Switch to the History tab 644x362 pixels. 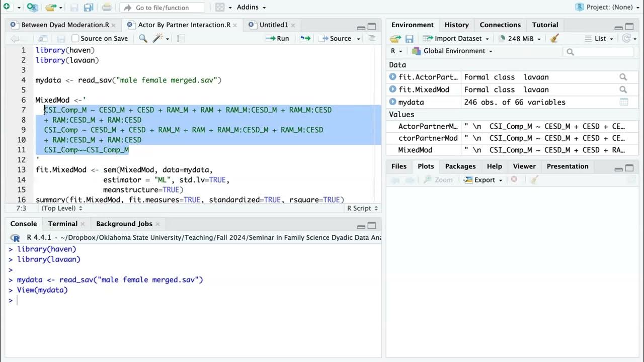point(456,25)
